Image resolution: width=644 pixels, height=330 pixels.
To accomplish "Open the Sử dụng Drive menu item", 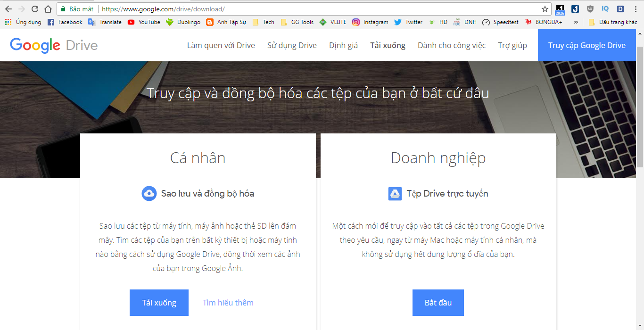I will (x=292, y=45).
